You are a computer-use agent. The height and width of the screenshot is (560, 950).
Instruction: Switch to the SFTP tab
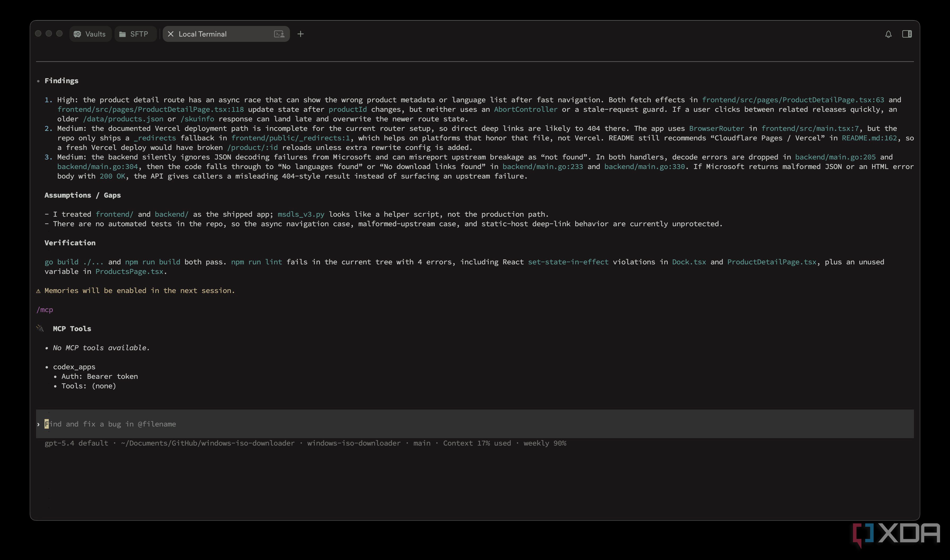tap(135, 34)
